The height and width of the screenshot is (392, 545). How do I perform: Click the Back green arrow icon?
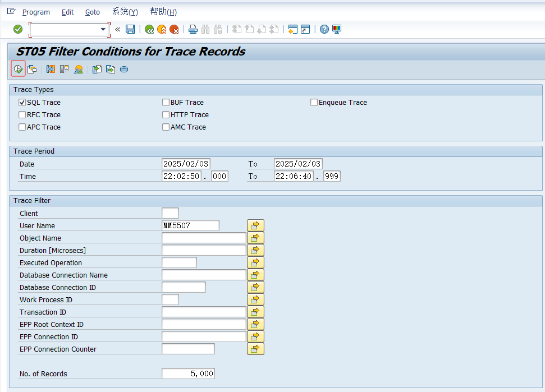click(149, 29)
